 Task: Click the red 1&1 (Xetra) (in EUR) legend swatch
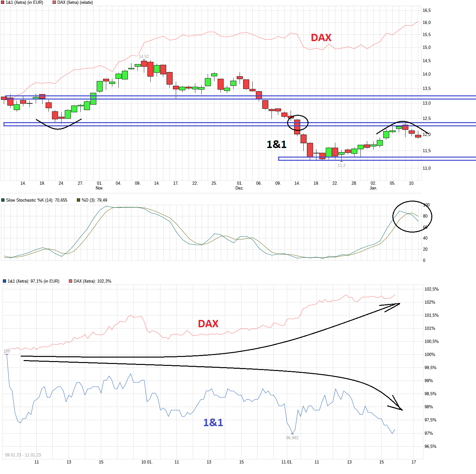(3, 3)
